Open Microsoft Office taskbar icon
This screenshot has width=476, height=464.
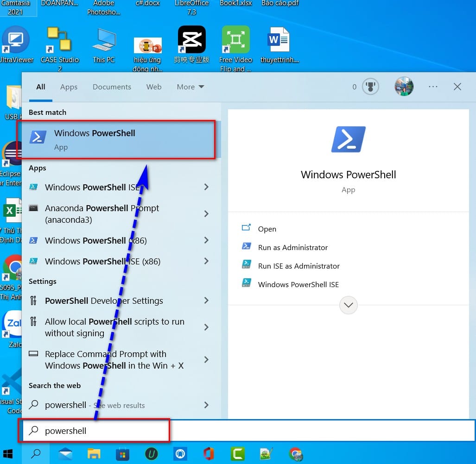click(x=209, y=454)
